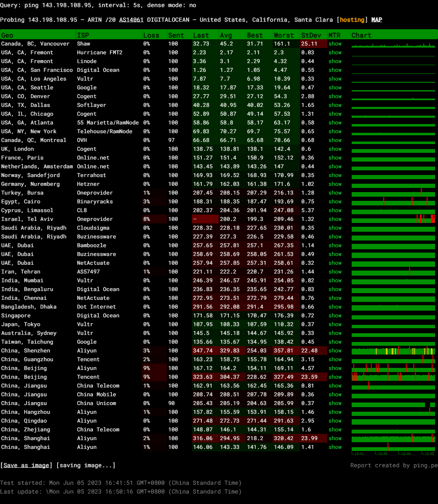Open the MAP link
Viewport: 438px width, 504px height.
(x=377, y=20)
